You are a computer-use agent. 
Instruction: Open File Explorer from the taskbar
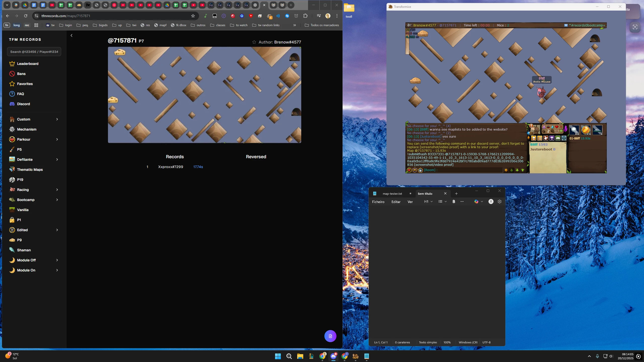(300, 356)
